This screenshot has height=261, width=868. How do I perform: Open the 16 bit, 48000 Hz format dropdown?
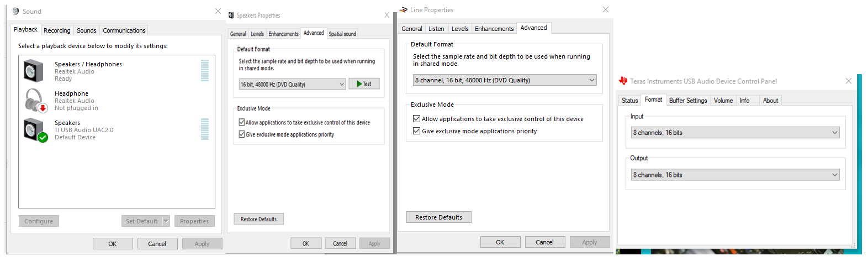tap(292, 84)
